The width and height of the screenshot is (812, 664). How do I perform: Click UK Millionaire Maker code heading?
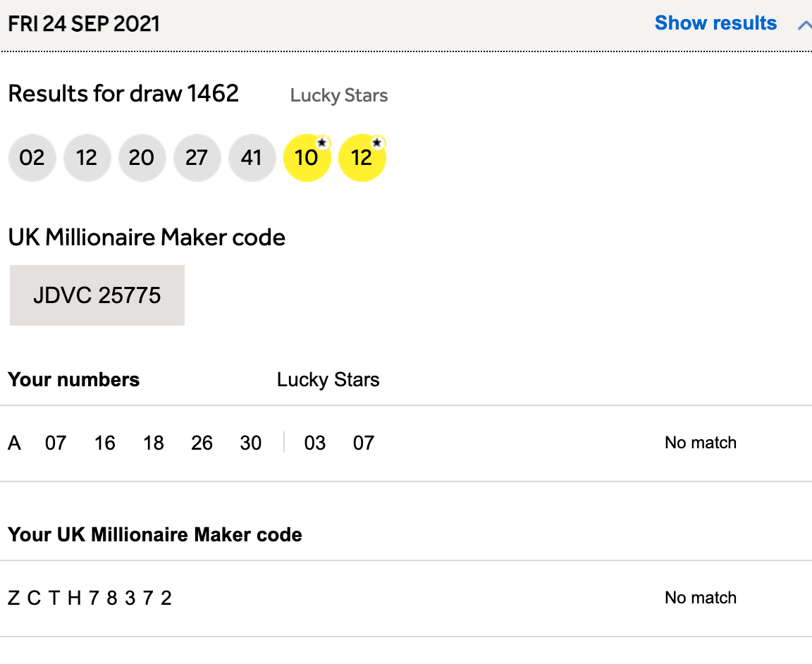click(x=147, y=238)
